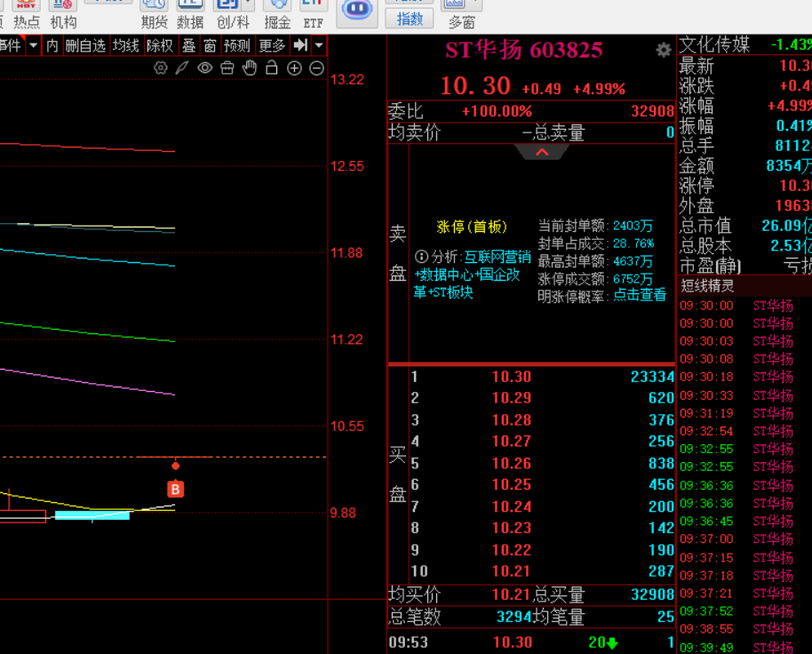The image size is (812, 654).
Task: Open the quote panel gear settings icon
Action: [x=664, y=51]
